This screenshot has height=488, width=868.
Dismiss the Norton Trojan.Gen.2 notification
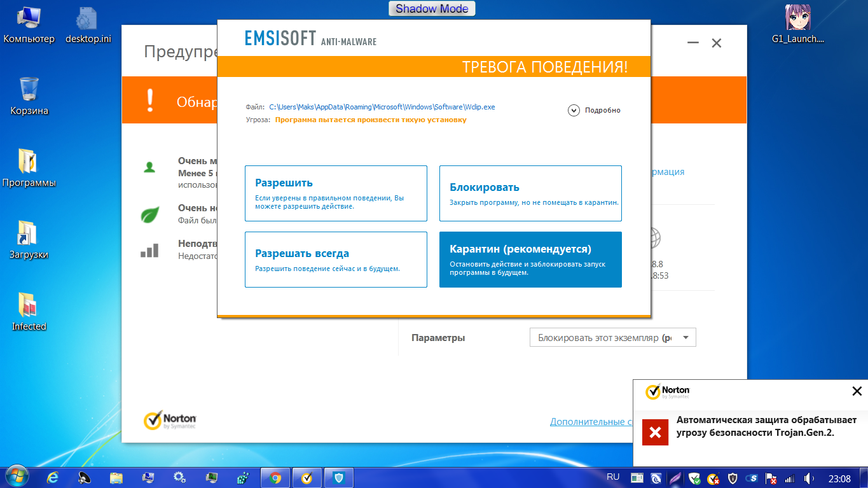pyautogui.click(x=857, y=391)
